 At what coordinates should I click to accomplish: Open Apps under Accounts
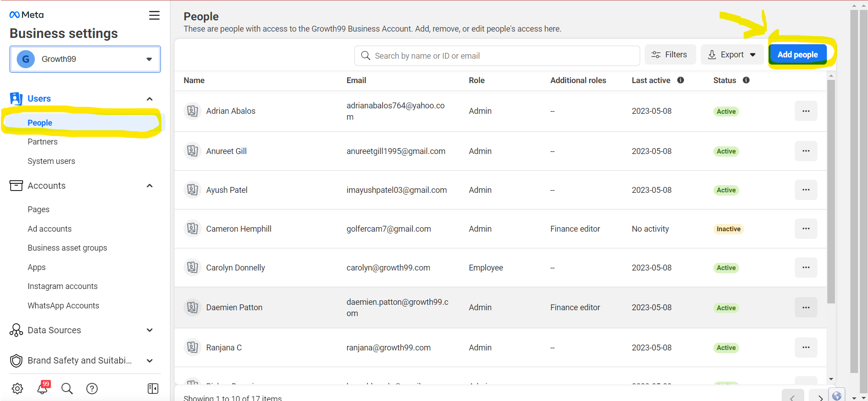(37, 267)
